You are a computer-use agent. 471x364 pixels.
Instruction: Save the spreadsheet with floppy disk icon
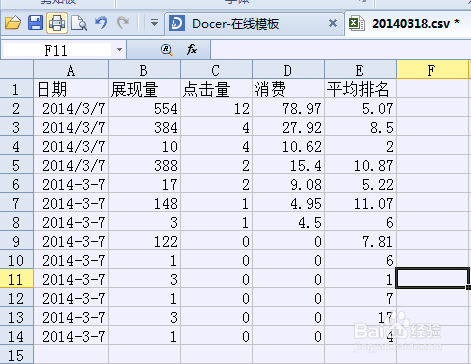click(x=35, y=23)
